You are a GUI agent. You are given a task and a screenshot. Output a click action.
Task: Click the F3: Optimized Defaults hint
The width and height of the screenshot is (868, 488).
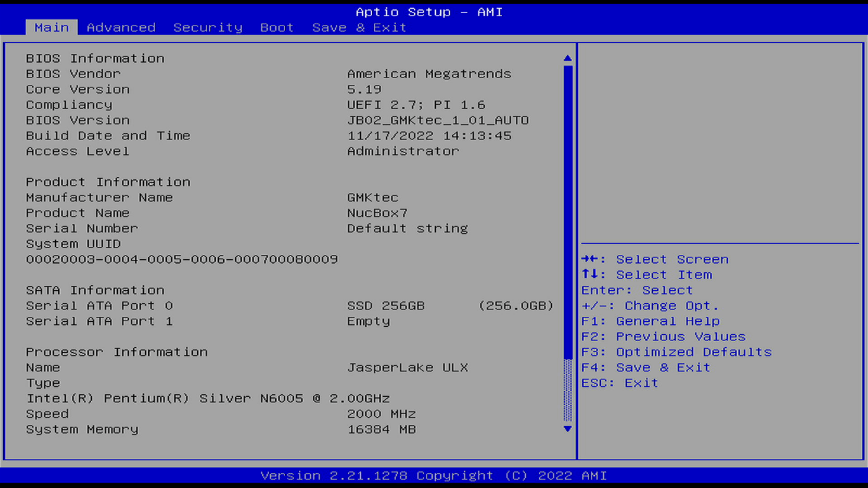[676, 352]
